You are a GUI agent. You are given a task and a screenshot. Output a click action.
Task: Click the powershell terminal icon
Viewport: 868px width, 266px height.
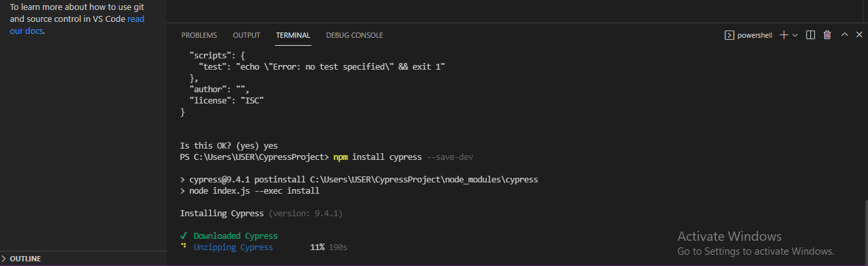click(x=729, y=35)
